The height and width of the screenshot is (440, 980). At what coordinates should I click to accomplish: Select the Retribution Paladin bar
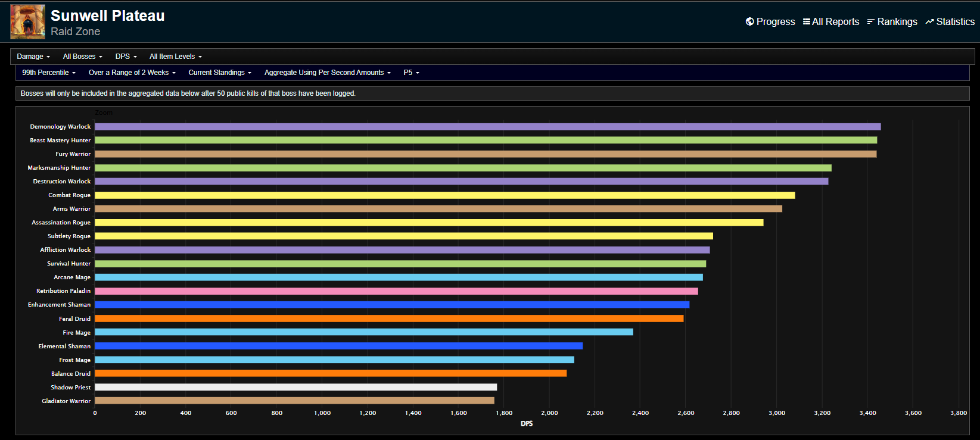(x=396, y=291)
